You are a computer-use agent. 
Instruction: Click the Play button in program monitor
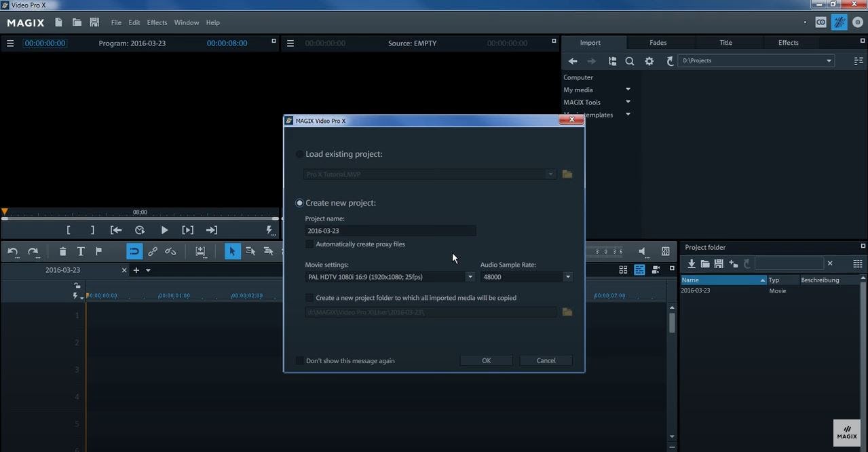pyautogui.click(x=164, y=230)
